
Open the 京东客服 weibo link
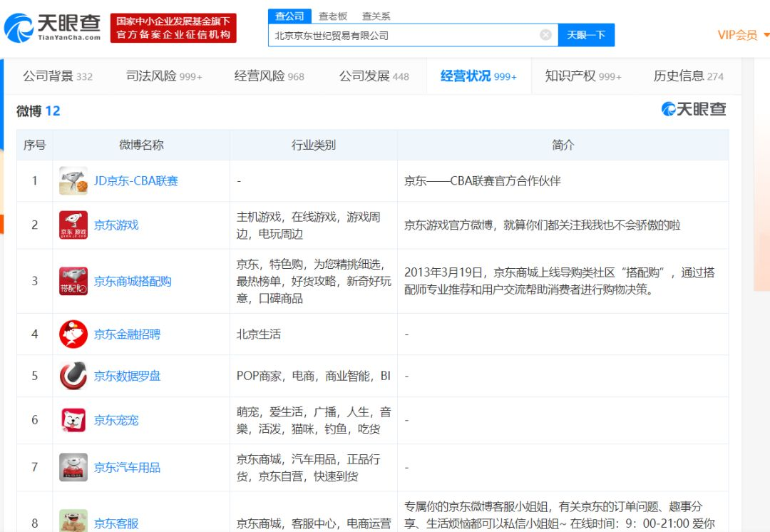tap(116, 523)
